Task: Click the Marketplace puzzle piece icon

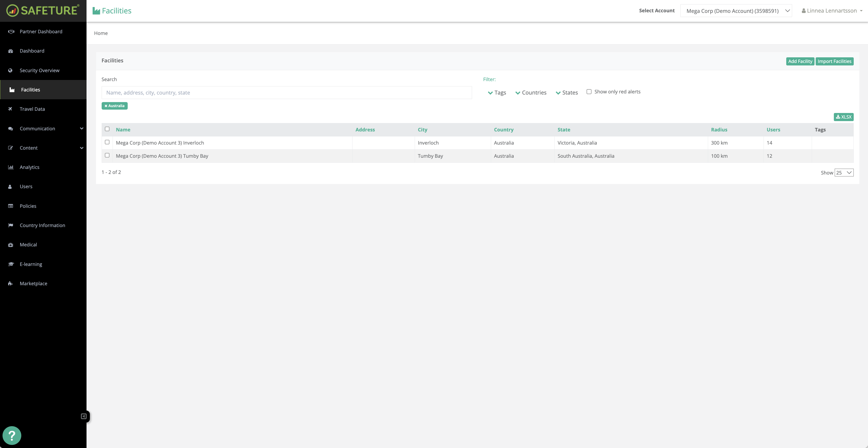Action: (10, 283)
